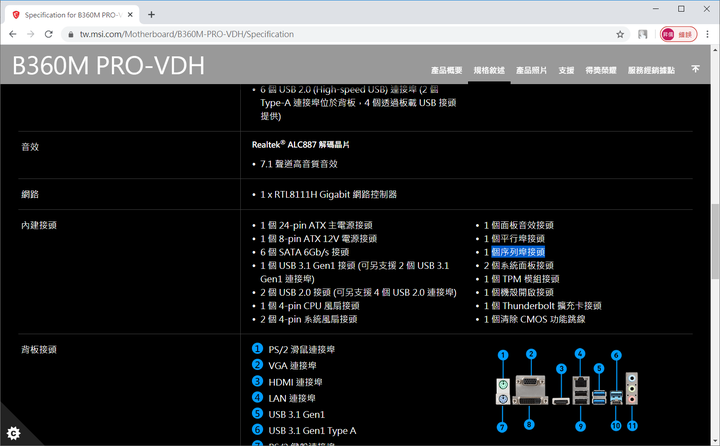Click the 1 個 8-pin ATX 12V 電源接頭 line
720x446 pixels.
[319, 239]
